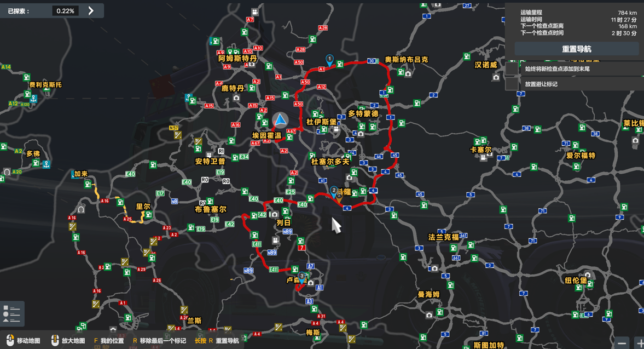
Task: Expand the 已探索 panel arrow
Action: click(x=91, y=11)
